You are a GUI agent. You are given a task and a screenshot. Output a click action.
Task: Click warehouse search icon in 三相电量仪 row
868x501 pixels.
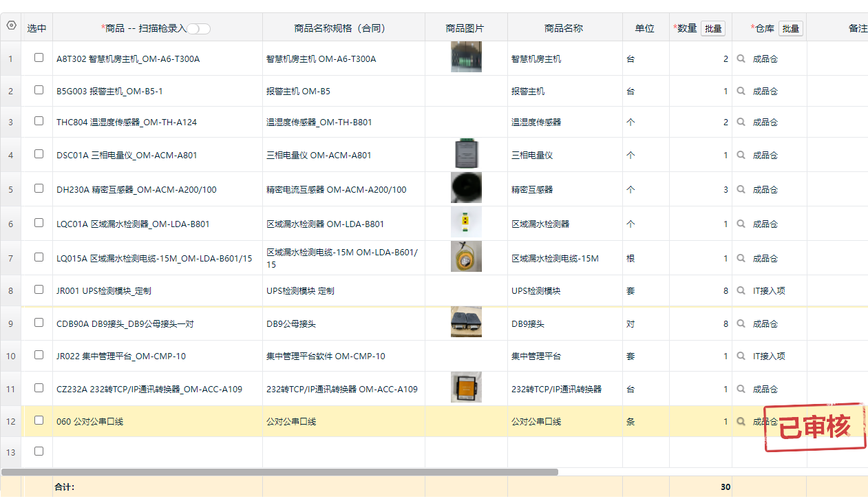[x=741, y=156]
